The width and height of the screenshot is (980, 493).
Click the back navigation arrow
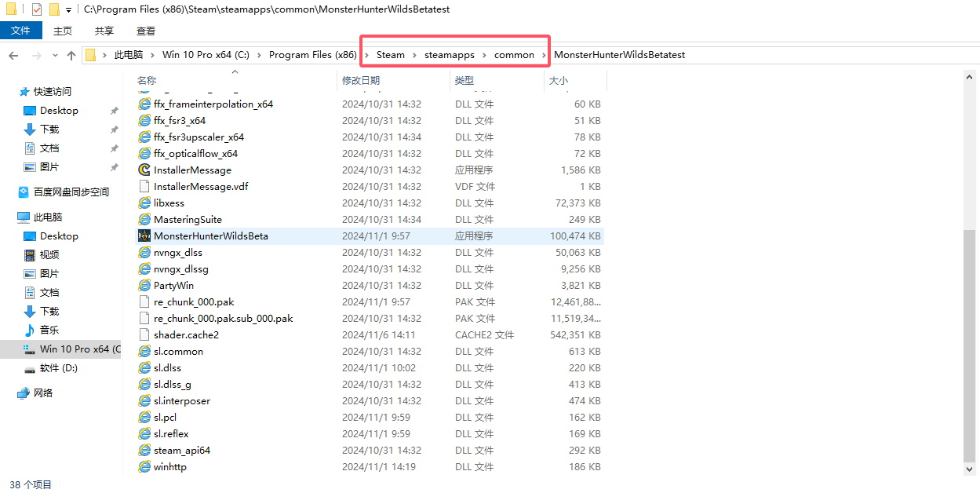click(x=13, y=55)
